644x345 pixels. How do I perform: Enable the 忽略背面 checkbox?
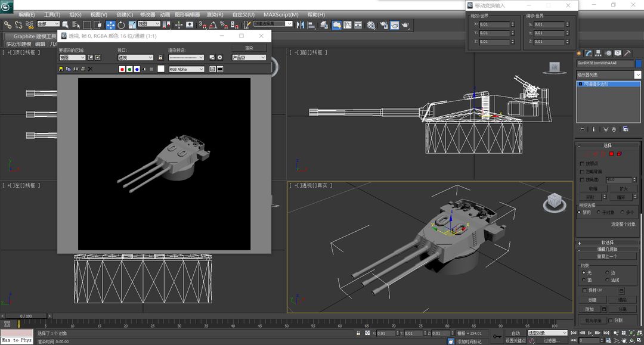click(x=581, y=172)
